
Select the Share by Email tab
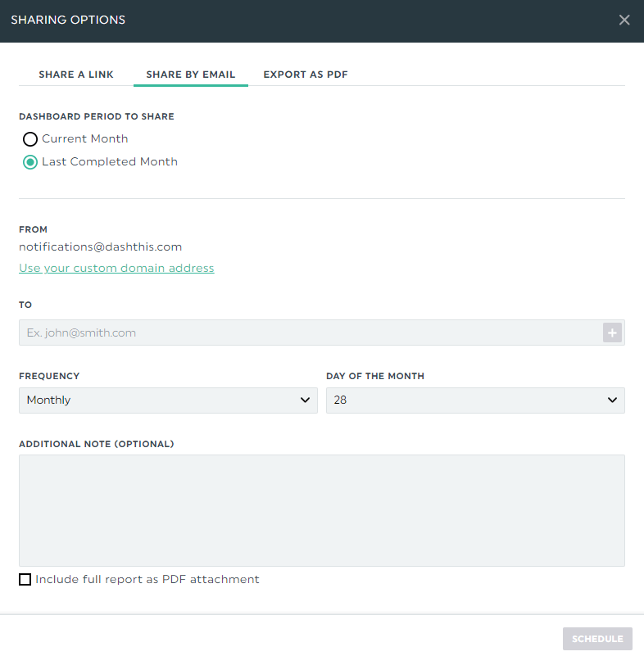point(191,75)
